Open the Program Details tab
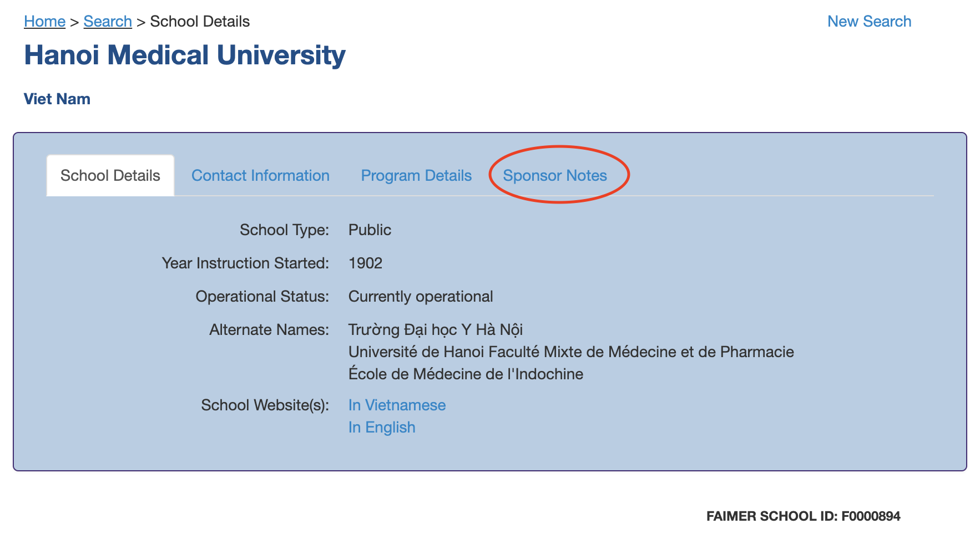 point(416,175)
